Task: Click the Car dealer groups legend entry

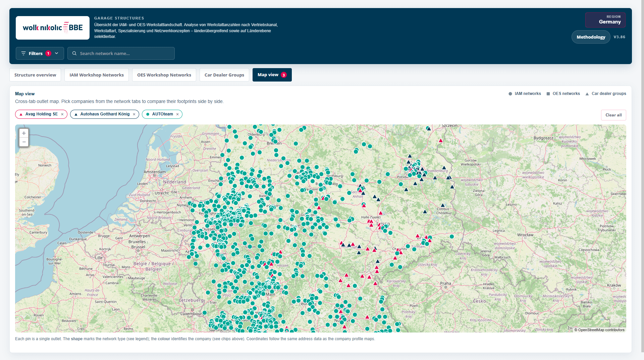Action: [x=606, y=94]
